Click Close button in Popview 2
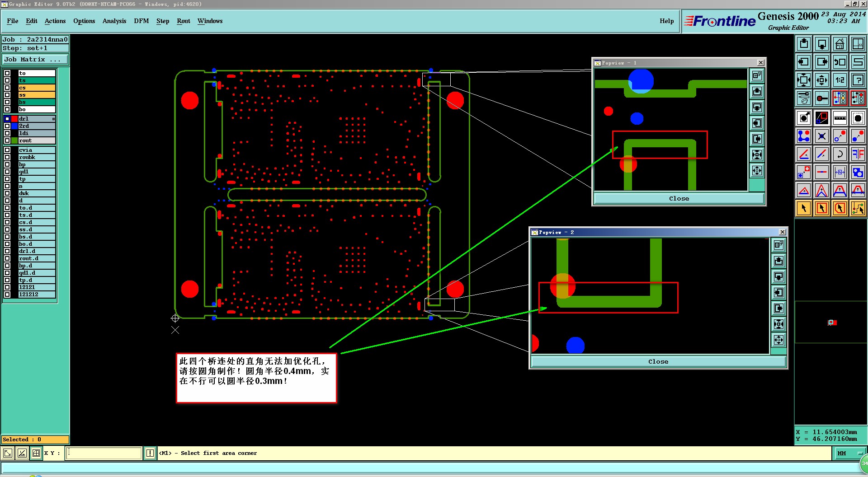868x477 pixels. tap(658, 361)
